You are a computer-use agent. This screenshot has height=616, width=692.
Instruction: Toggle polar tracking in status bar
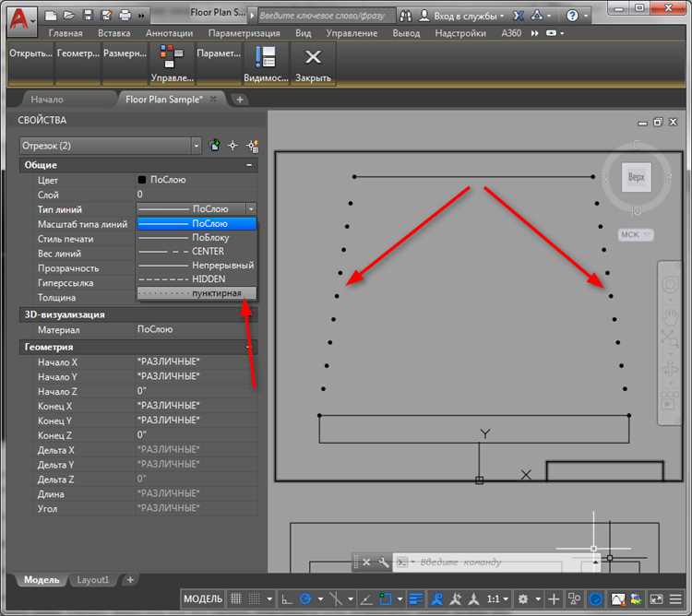(306, 598)
